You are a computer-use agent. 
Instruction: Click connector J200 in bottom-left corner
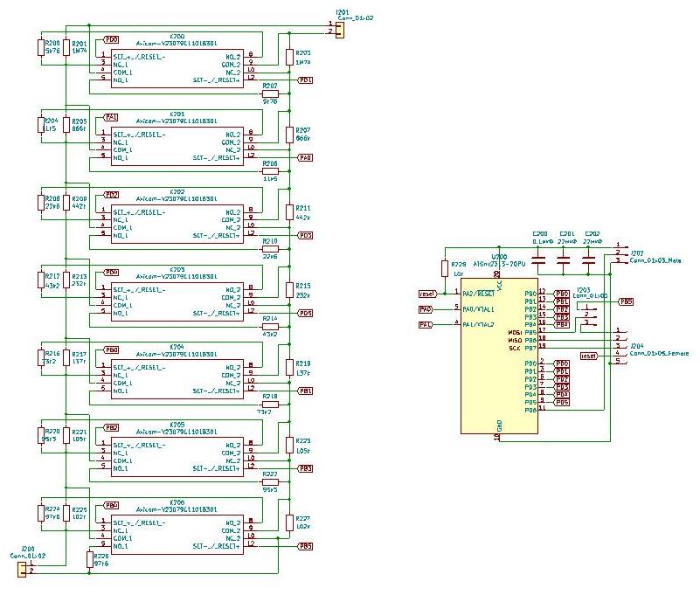point(21,569)
